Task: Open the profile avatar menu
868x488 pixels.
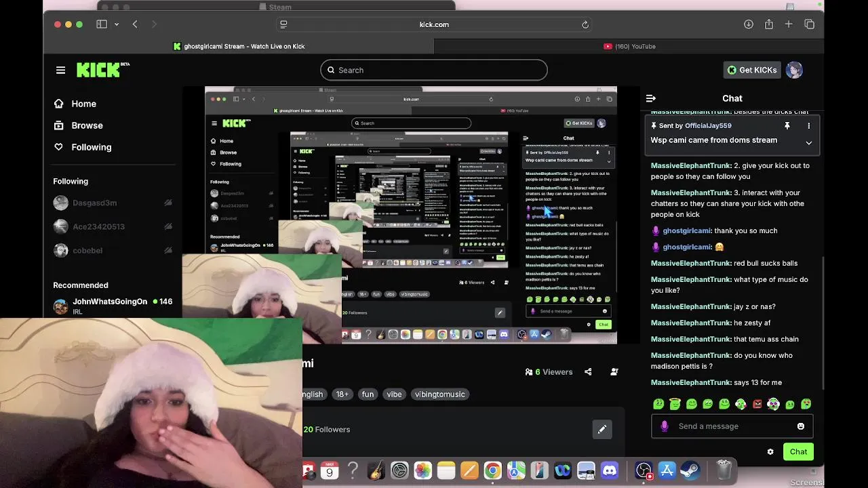Action: coord(794,70)
